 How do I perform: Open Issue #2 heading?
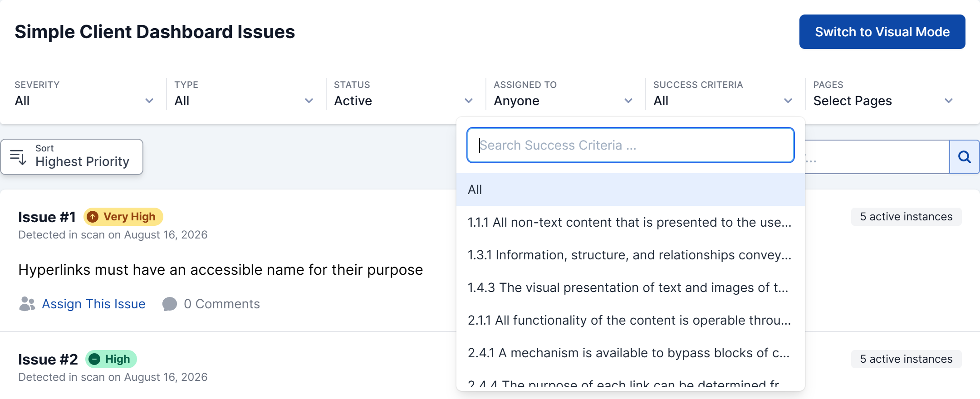[48, 360]
